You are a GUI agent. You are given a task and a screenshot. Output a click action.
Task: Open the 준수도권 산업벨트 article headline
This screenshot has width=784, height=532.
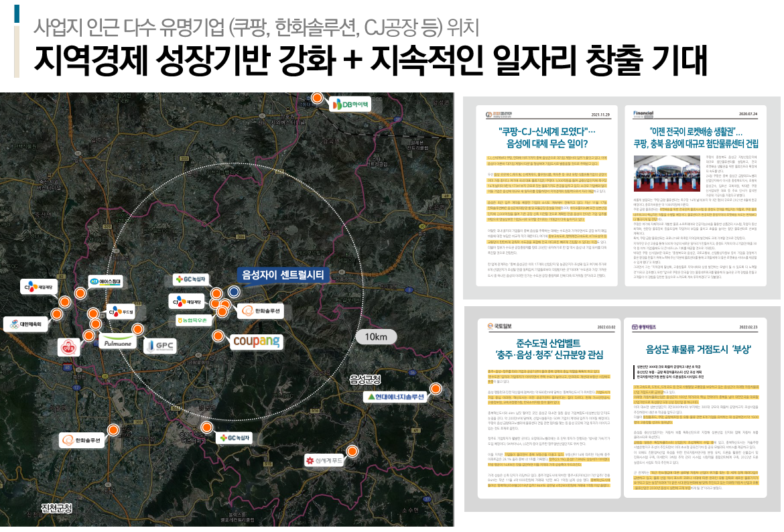pyautogui.click(x=549, y=349)
